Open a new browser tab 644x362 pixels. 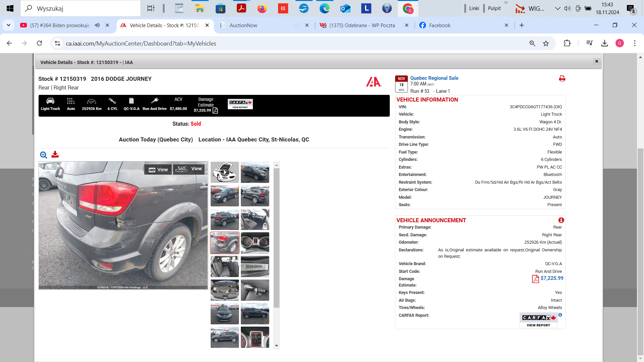(522, 25)
